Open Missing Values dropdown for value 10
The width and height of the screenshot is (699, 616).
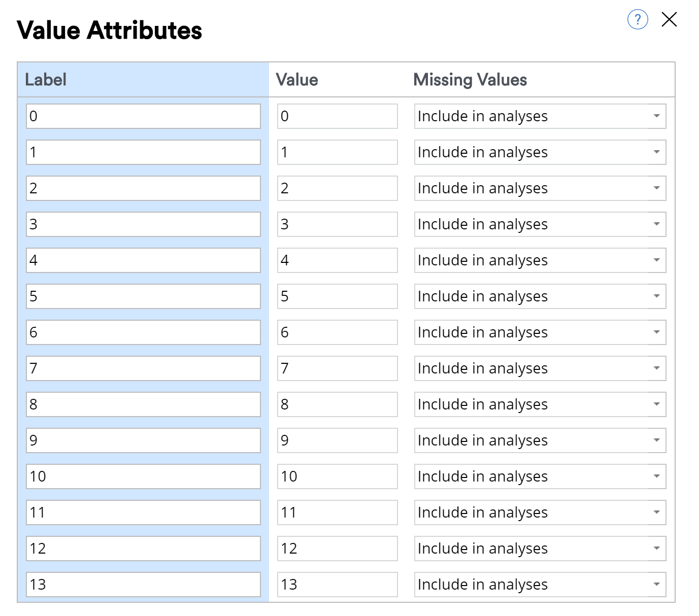tap(540, 476)
